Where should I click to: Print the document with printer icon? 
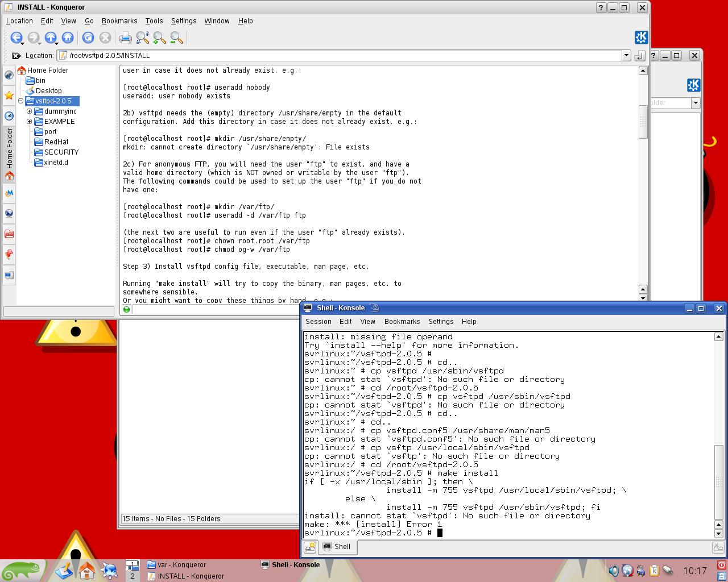[x=126, y=38]
